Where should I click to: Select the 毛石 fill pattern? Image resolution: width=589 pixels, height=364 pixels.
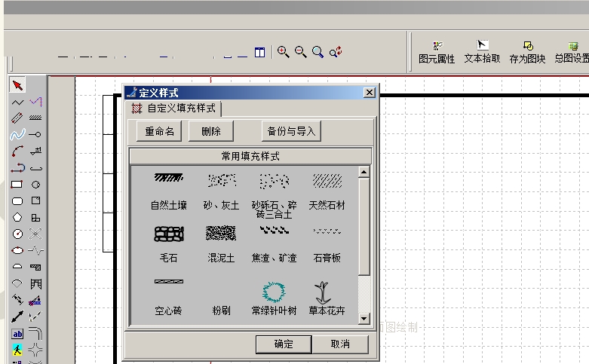169,244
